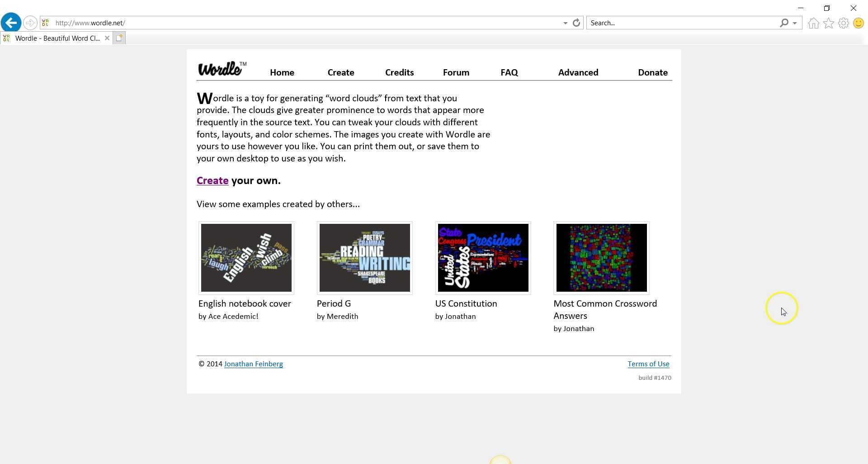Expand the search provider dropdown arrow
The image size is (868, 464).
794,23
